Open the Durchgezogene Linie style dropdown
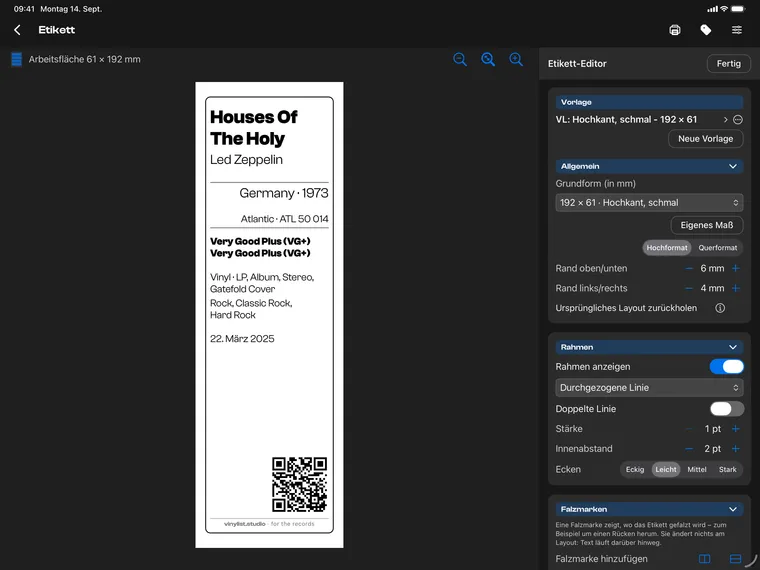 coord(649,388)
